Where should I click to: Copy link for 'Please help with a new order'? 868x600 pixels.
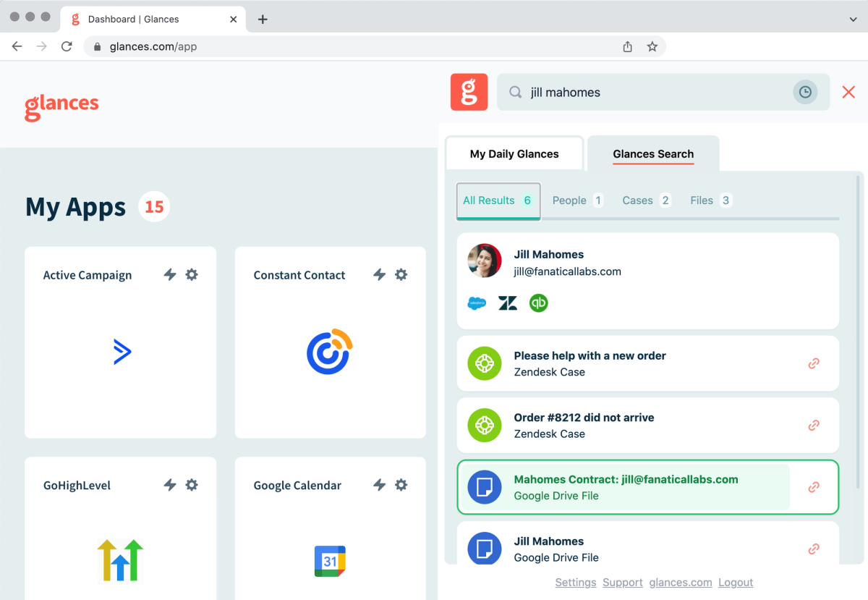814,363
